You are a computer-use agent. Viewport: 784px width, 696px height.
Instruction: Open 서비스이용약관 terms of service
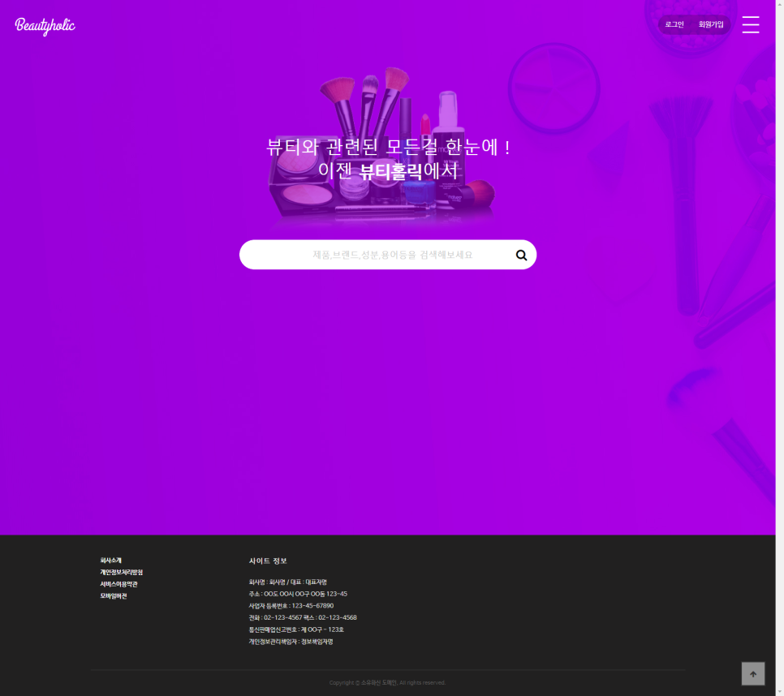(x=118, y=584)
